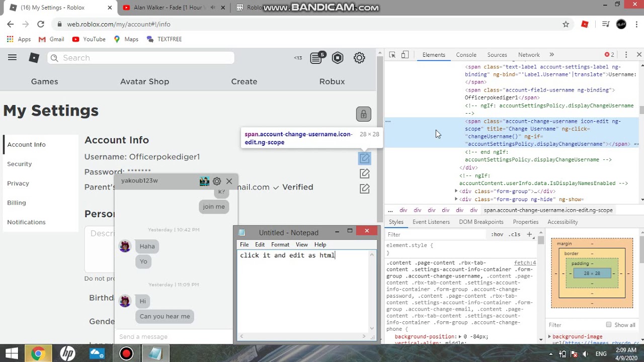Open the TEXTFREE bookmark
The width and height of the screenshot is (644, 362).
164,39
